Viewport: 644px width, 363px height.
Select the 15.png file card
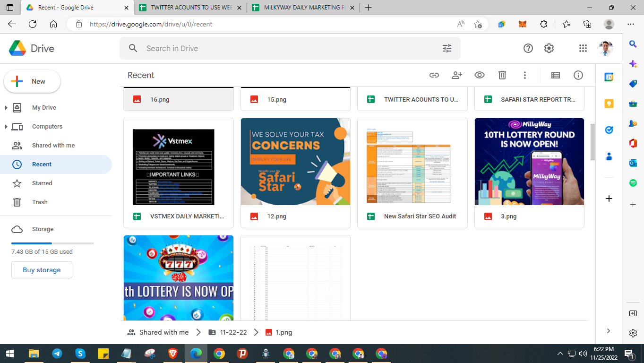[x=295, y=99]
